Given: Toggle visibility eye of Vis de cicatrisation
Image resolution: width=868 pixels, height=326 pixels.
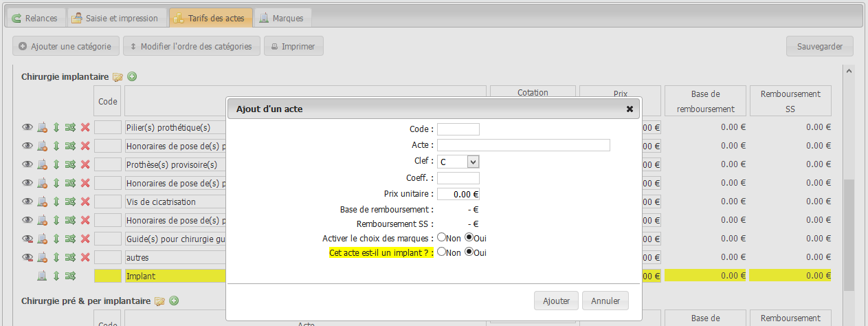Looking at the screenshot, I should [x=27, y=202].
